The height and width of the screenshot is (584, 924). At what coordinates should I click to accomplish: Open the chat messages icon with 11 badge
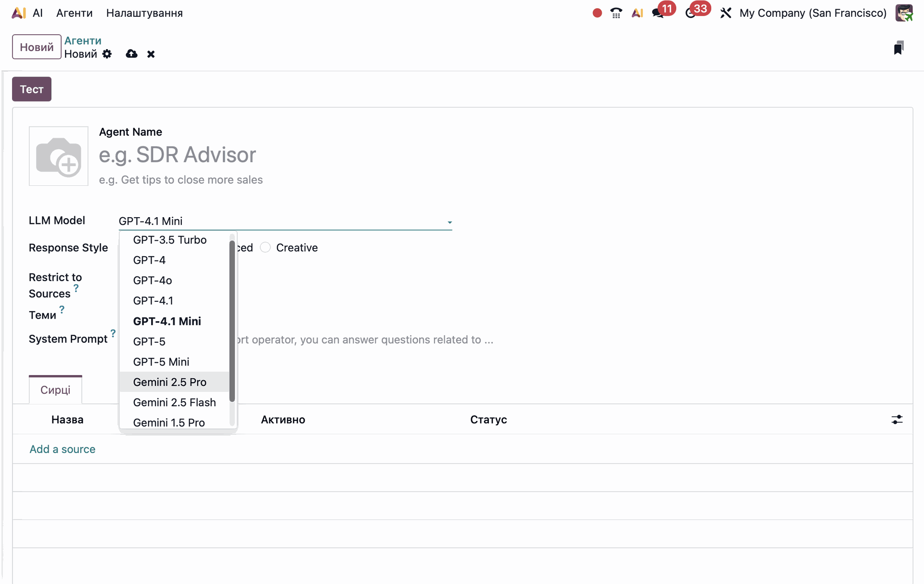(x=658, y=13)
